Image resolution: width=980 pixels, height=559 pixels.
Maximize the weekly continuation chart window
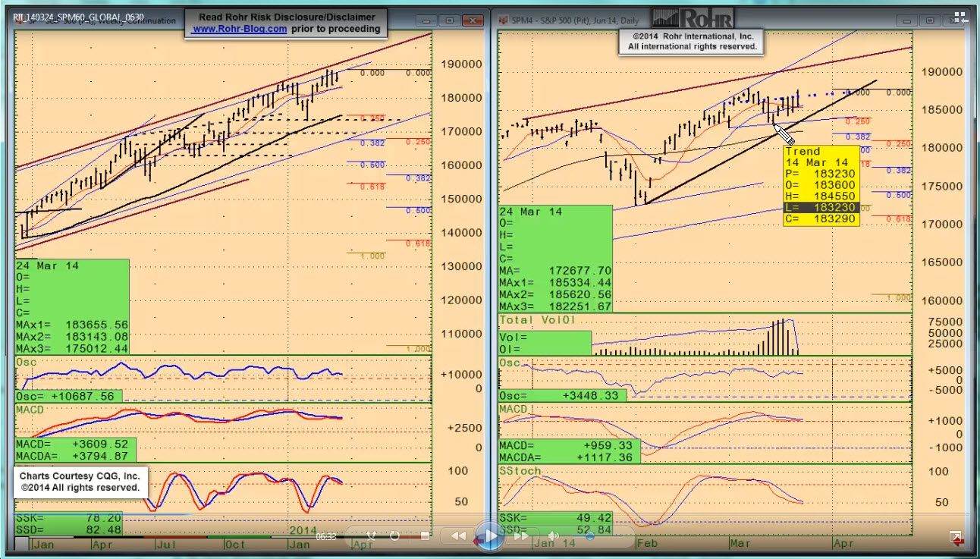[x=450, y=20]
